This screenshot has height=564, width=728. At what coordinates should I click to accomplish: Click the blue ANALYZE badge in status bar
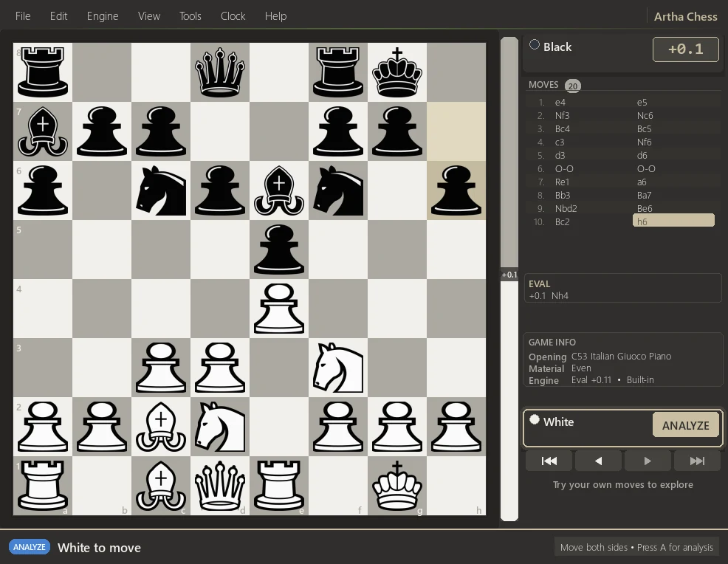[30, 547]
